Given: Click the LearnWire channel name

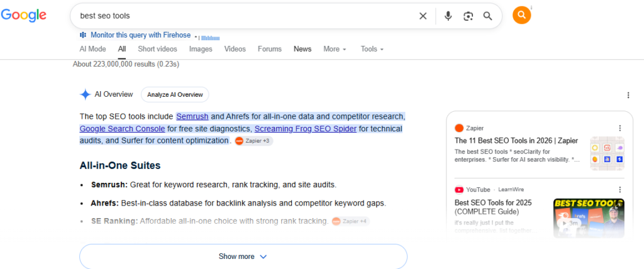Looking at the screenshot, I should [x=511, y=190].
